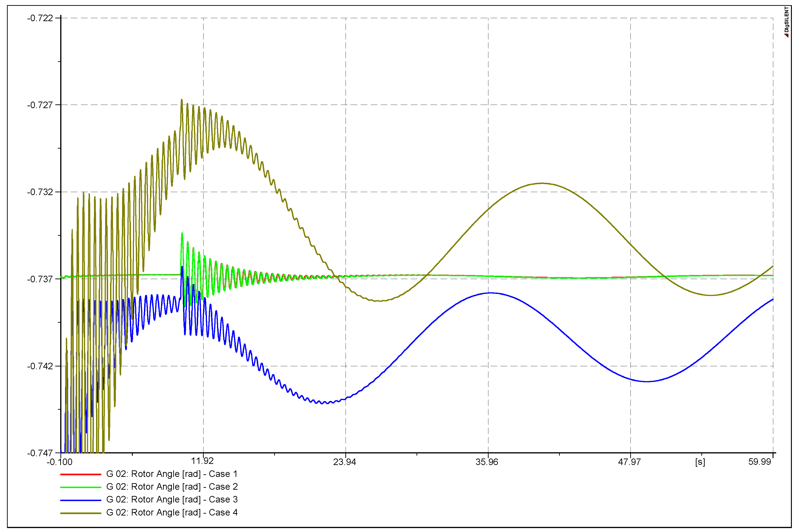Click the y-axis top label -0.722
This screenshot has width=800, height=532.
pyautogui.click(x=40, y=18)
